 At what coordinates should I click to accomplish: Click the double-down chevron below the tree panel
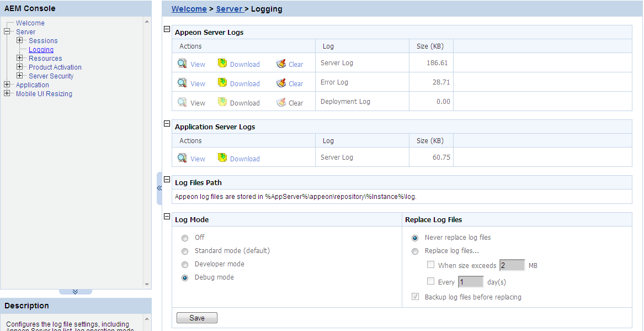click(x=76, y=292)
